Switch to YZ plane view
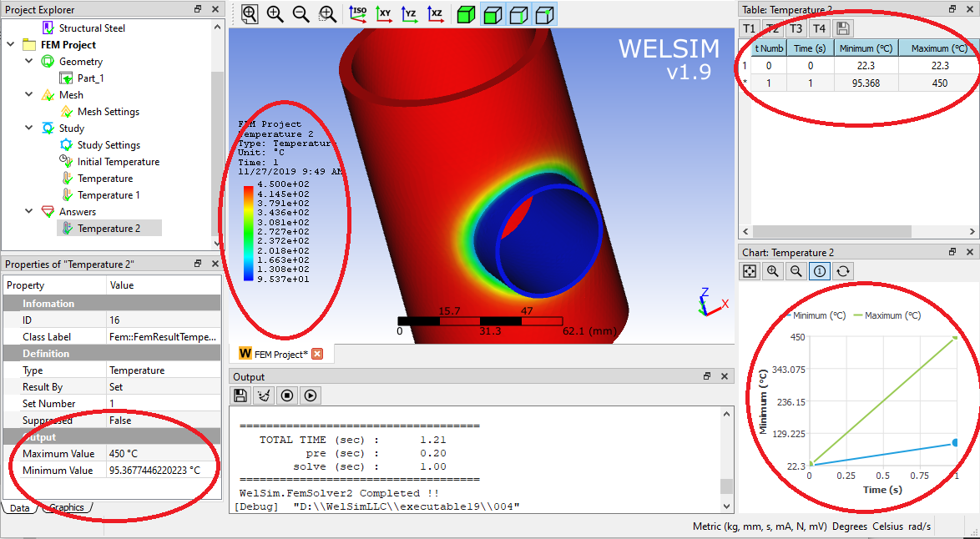Image resolution: width=980 pixels, height=539 pixels. tap(409, 14)
